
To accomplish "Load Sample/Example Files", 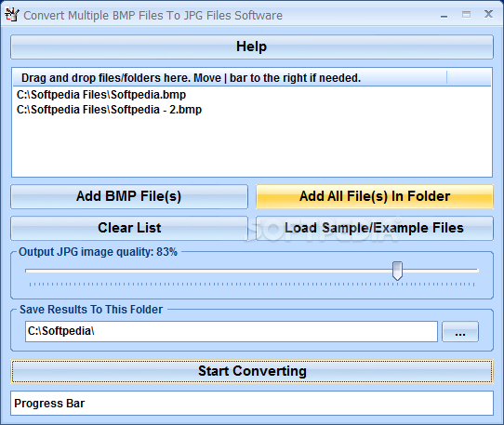I will pos(375,228).
